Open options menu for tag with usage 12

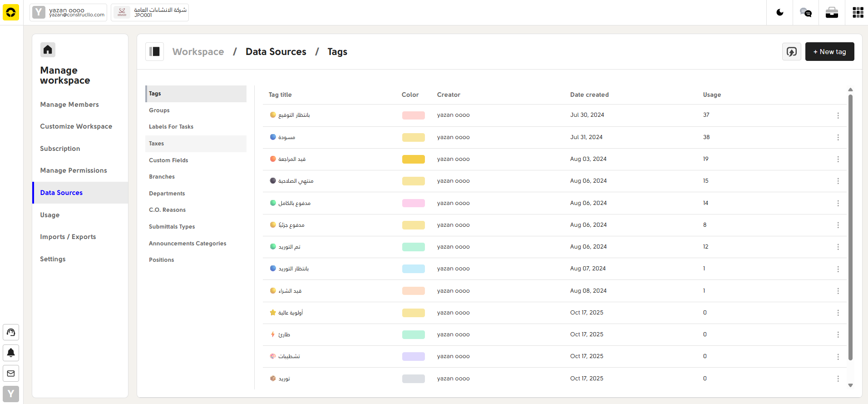838,247
